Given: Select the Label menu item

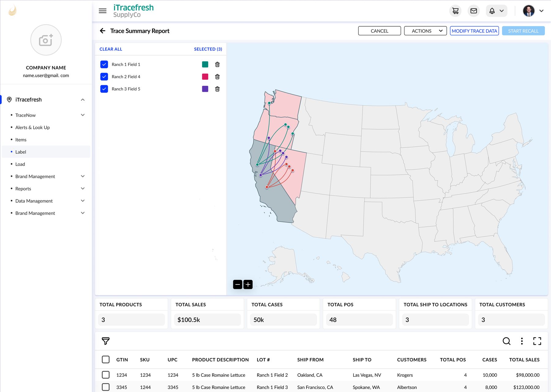Looking at the screenshot, I should [46, 152].
